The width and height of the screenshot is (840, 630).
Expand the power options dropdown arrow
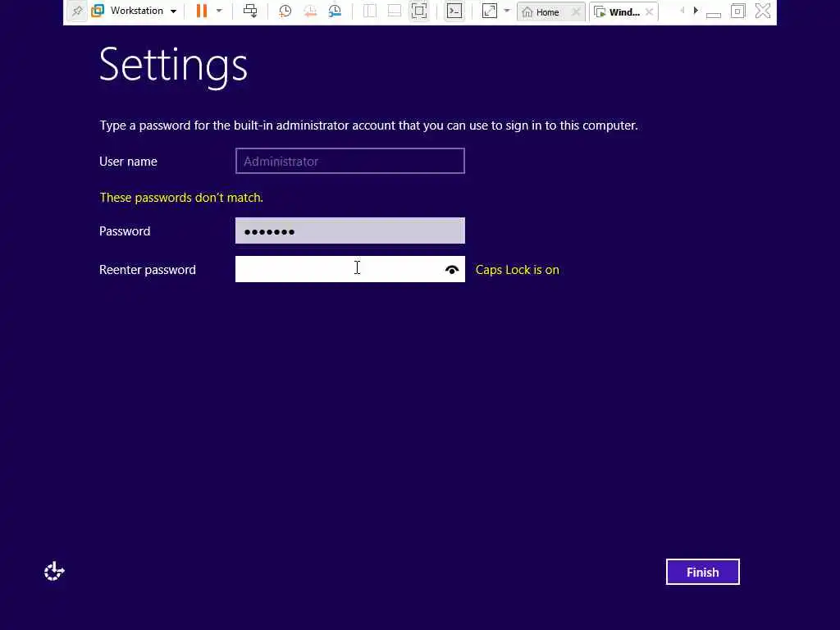219,11
